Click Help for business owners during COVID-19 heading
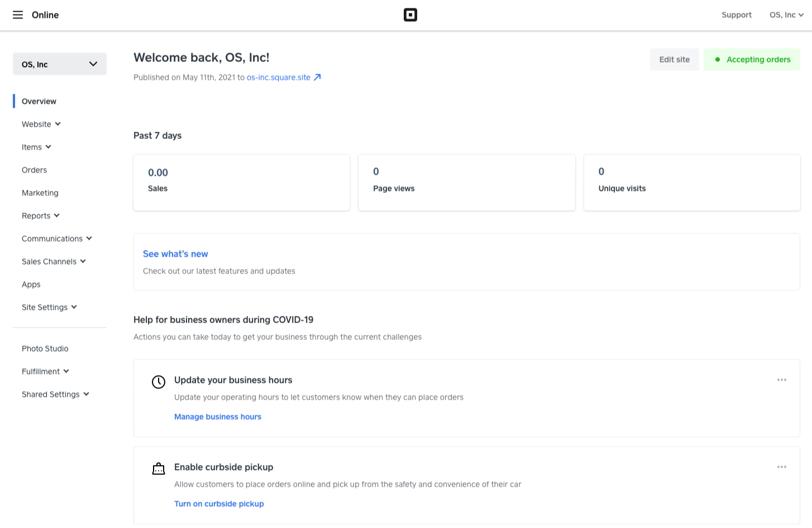This screenshot has height=528, width=812. pyautogui.click(x=223, y=320)
